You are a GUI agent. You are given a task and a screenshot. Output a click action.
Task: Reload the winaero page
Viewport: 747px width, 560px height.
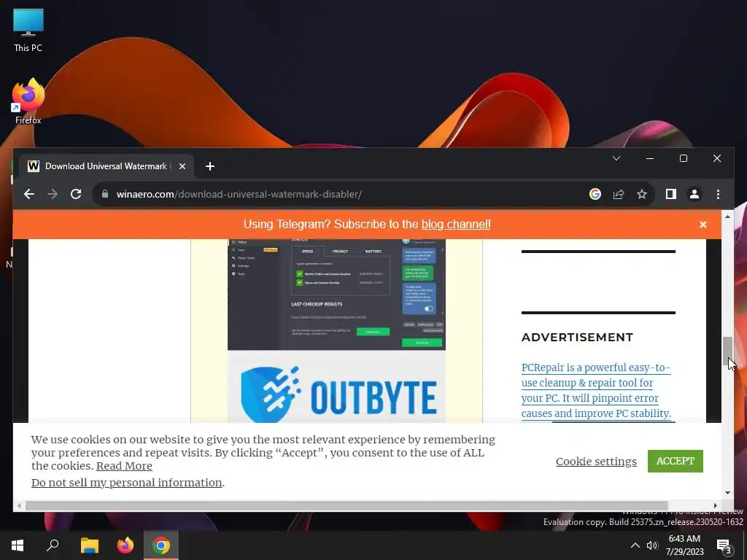pos(76,194)
